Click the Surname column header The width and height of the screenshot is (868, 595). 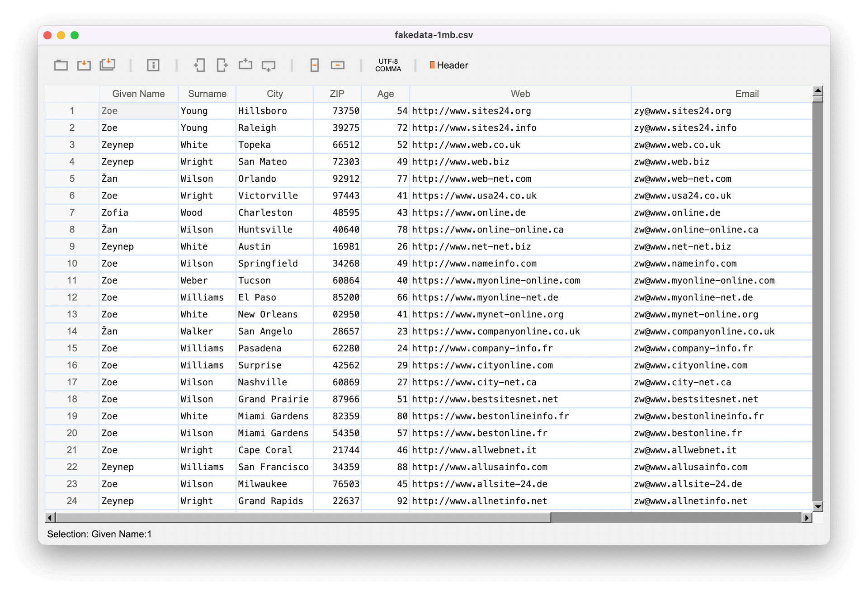[x=207, y=94]
